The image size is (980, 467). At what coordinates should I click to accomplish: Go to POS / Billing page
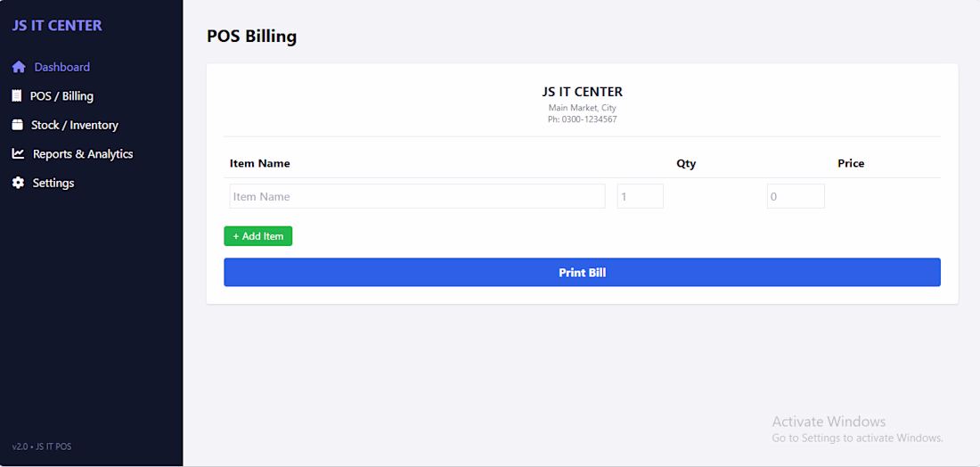click(x=61, y=95)
